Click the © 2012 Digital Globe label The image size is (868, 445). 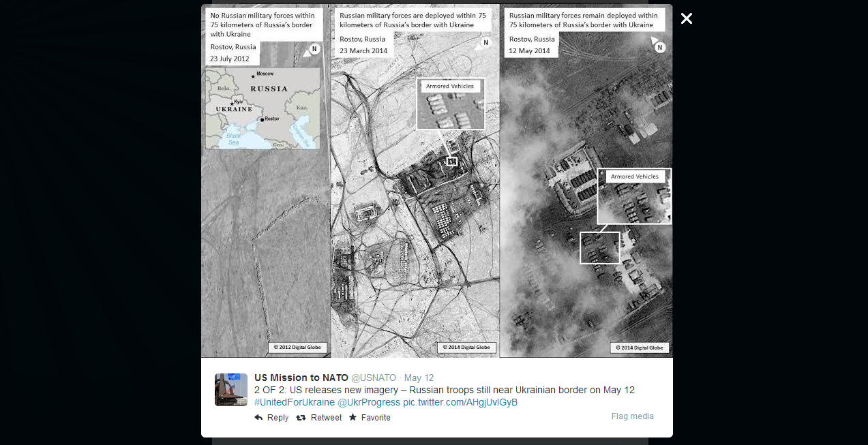pyautogui.click(x=297, y=348)
